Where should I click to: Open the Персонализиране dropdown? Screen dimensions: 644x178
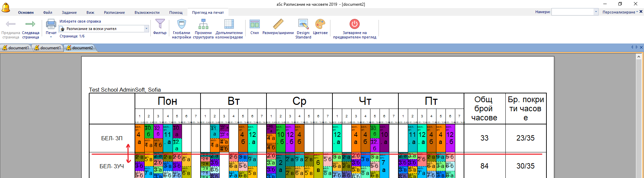(620, 12)
